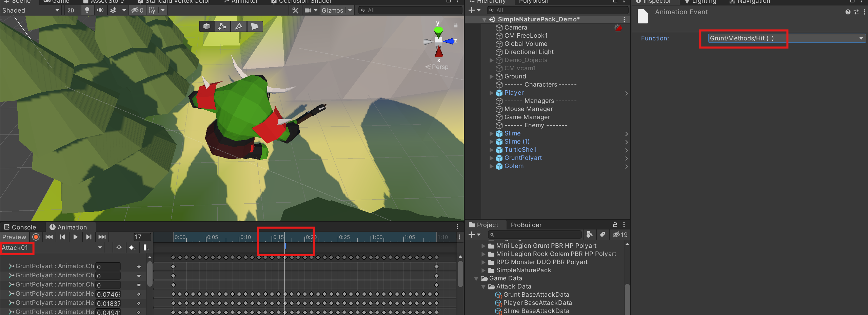Go to first keyframe of the clip
This screenshot has height=315, width=868.
point(49,237)
